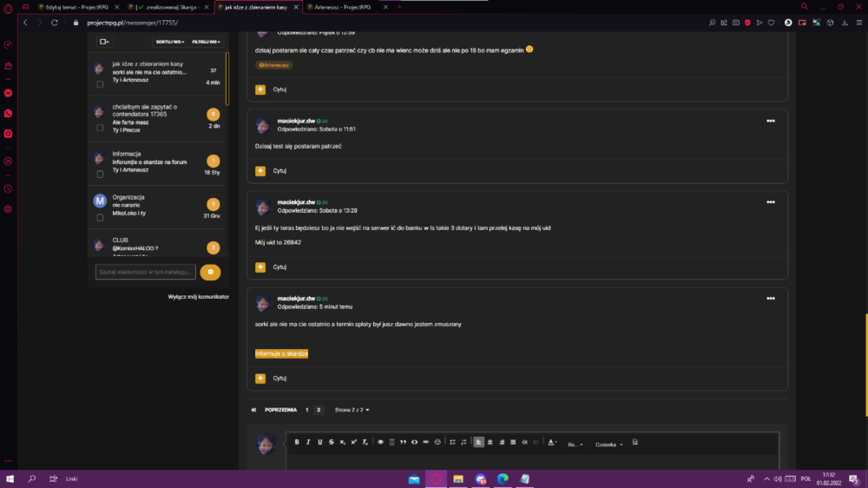Open 'Filtruj wg' dropdown

click(206, 42)
